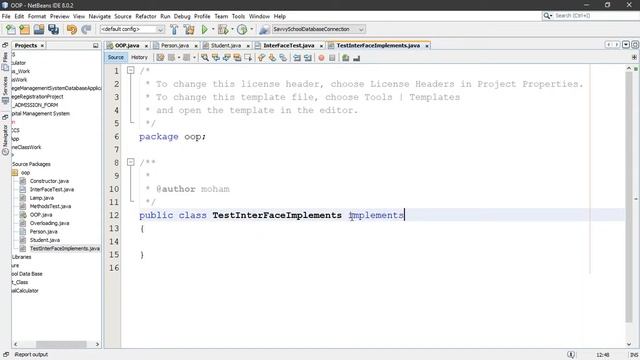This screenshot has width=640, height=360.
Task: Click the Shift Line Left icon
Action: pyautogui.click(x=297, y=58)
